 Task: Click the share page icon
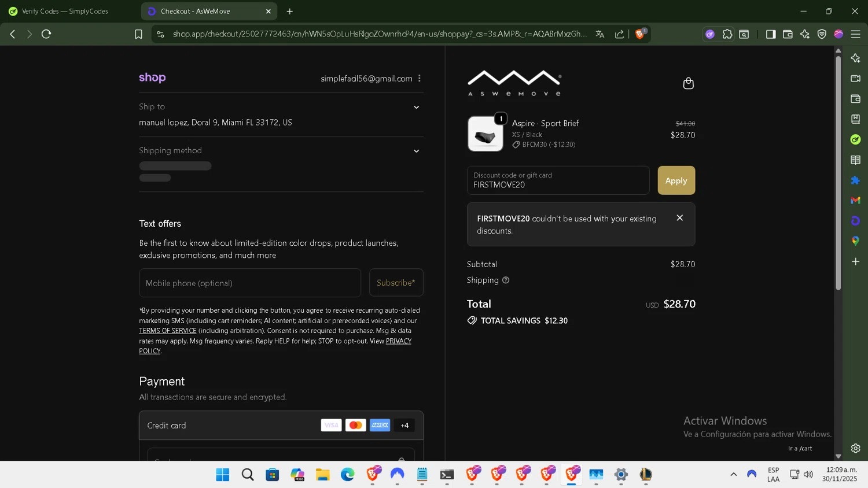619,34
